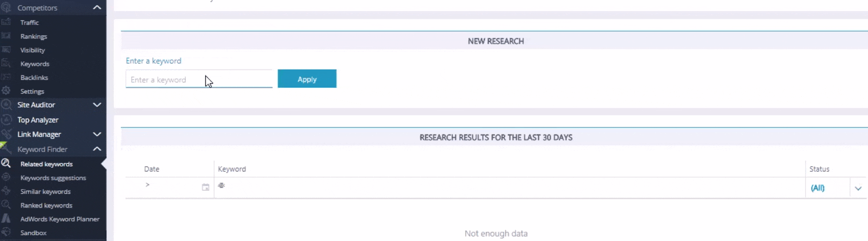Focus the Enter a keyword field
868x241 pixels.
tap(199, 79)
